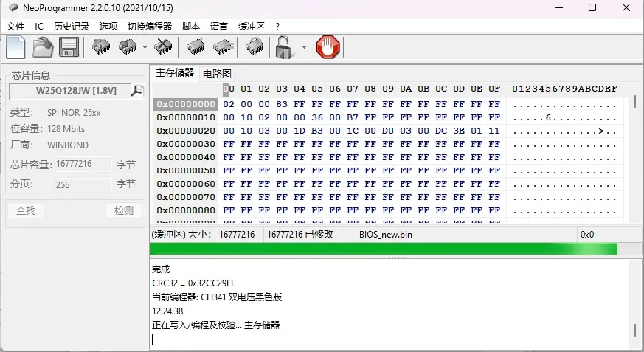
Task: Click 正在写入/编程及校验 log line
Action: [x=215, y=325]
